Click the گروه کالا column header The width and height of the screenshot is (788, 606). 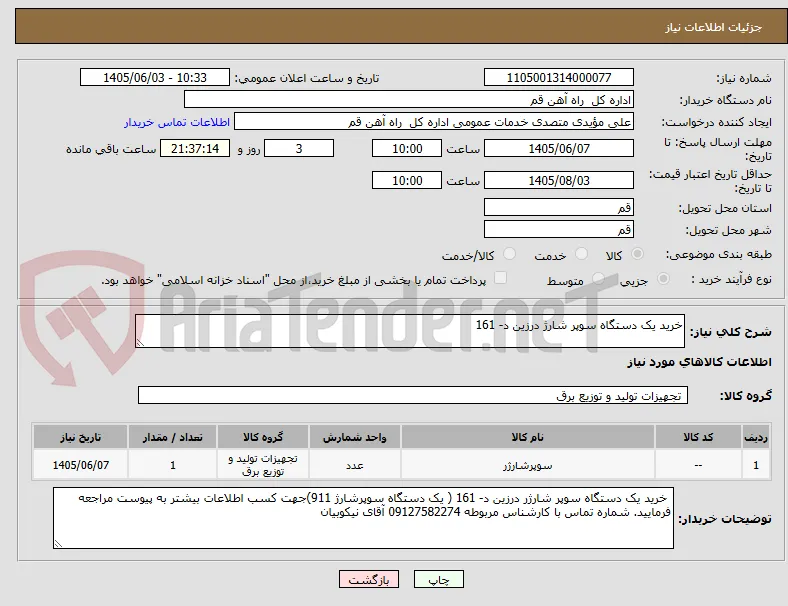pyautogui.click(x=263, y=437)
